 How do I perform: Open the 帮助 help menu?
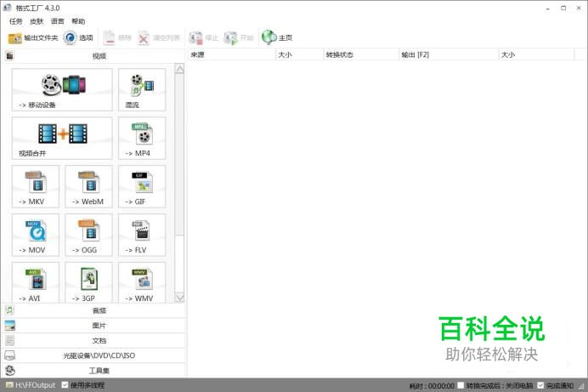coord(78,21)
